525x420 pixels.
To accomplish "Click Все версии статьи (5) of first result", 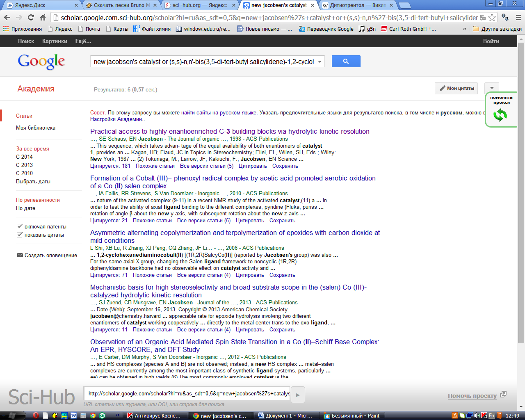I will pyautogui.click(x=207, y=166).
